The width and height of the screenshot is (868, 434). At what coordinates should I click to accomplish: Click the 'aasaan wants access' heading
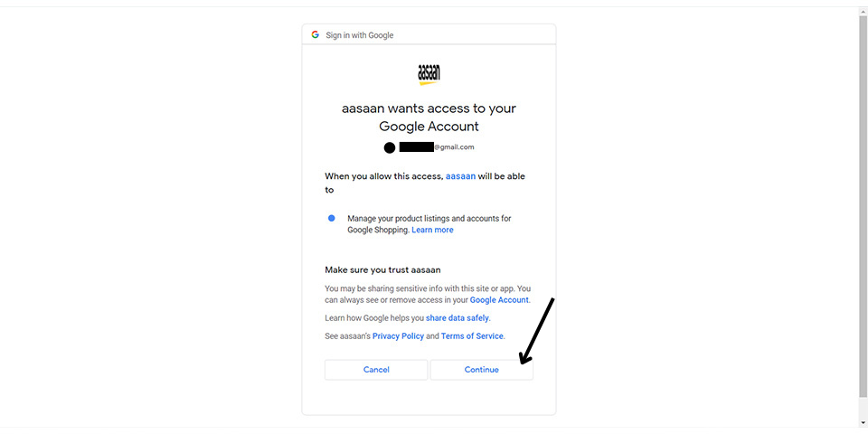429,118
